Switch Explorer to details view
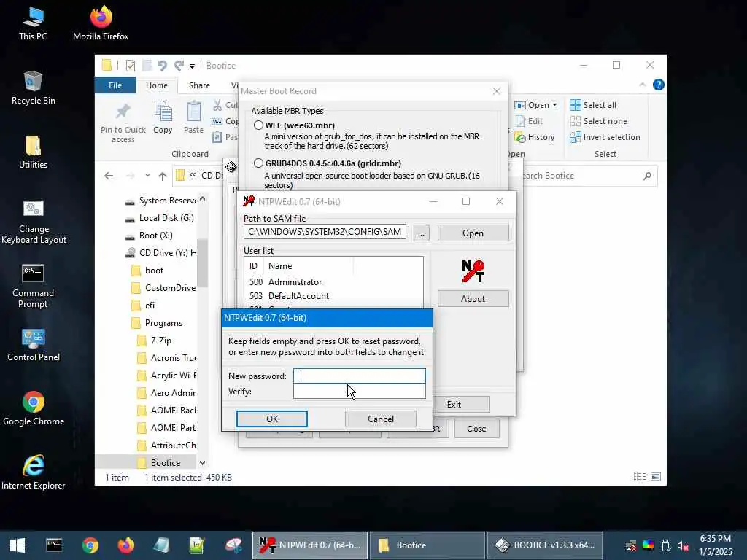The width and height of the screenshot is (747, 560). (640, 477)
